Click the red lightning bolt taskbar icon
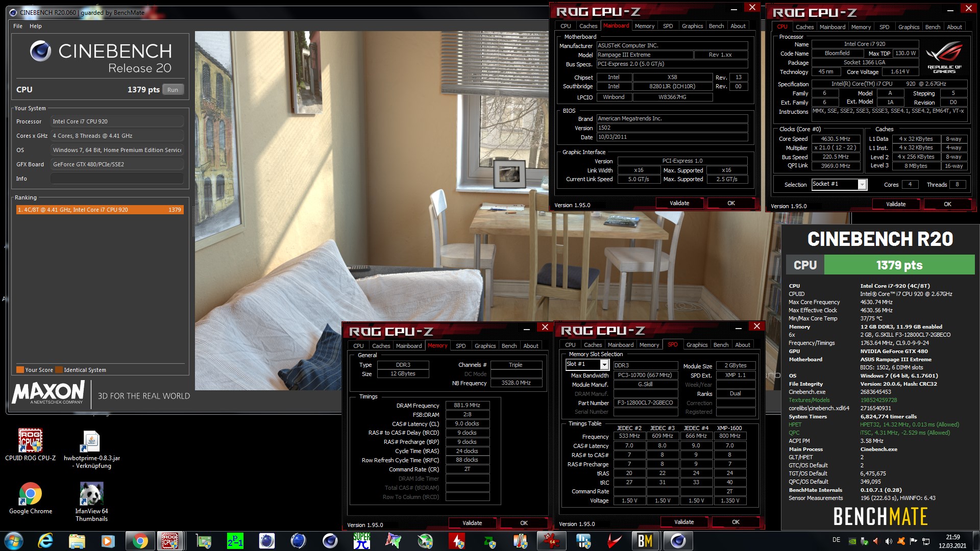Image resolution: width=980 pixels, height=551 pixels. (456, 541)
